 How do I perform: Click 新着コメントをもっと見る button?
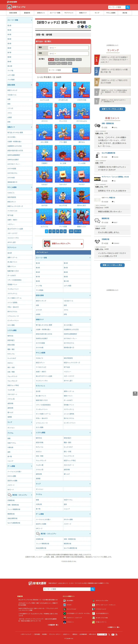tap(112, 265)
